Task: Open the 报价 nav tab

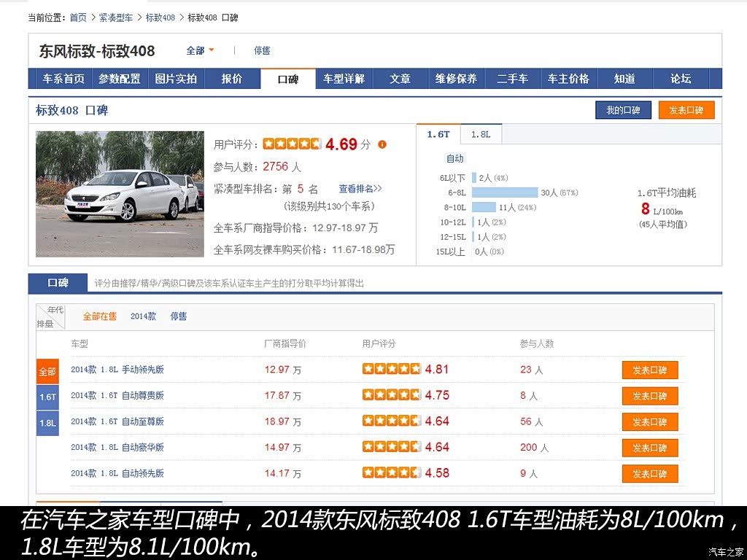Action: 232,79
